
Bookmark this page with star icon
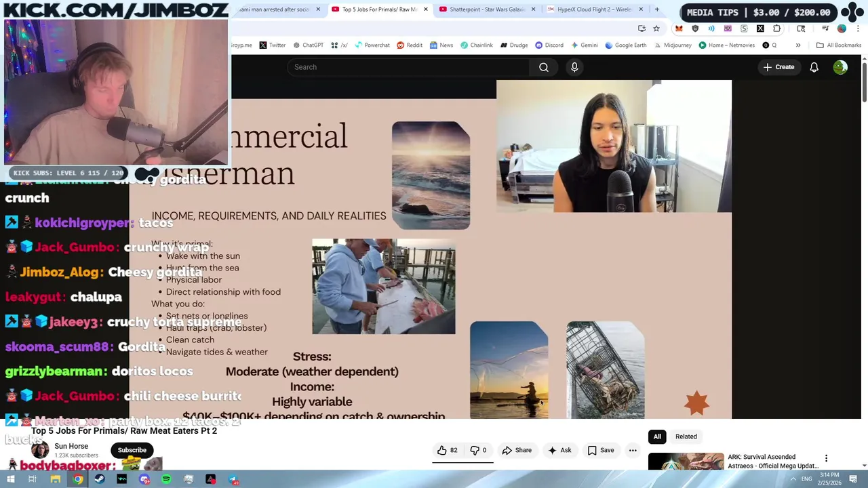656,28
